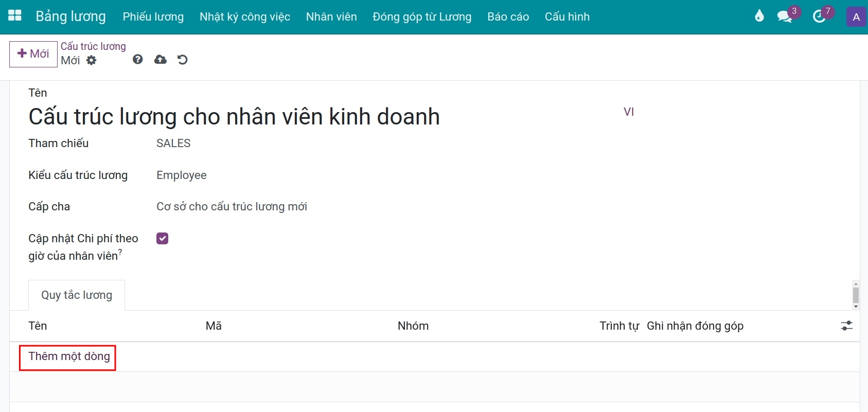Open Nhật ký công việc menu
Screen dimensions: 868x412
pyautogui.click(x=245, y=16)
